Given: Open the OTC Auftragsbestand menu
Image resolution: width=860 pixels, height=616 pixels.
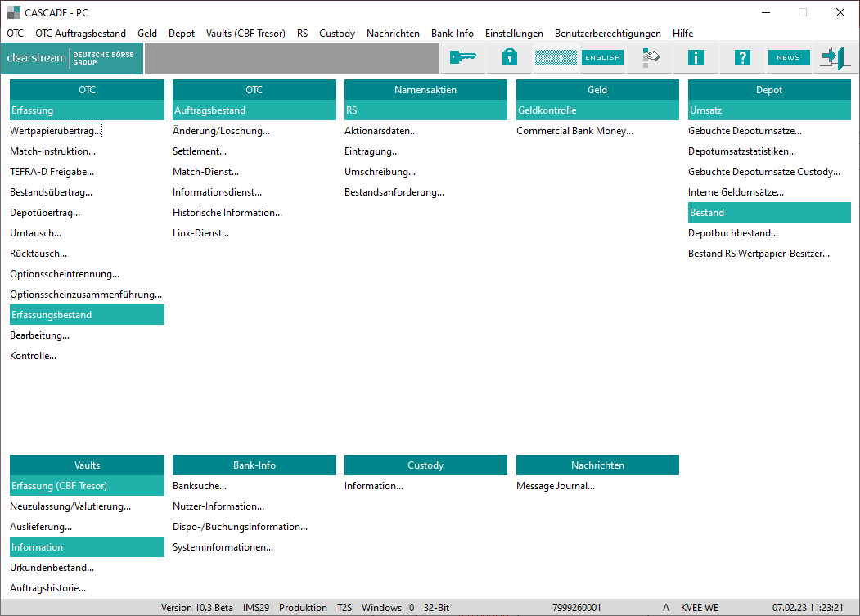Looking at the screenshot, I should [80, 34].
